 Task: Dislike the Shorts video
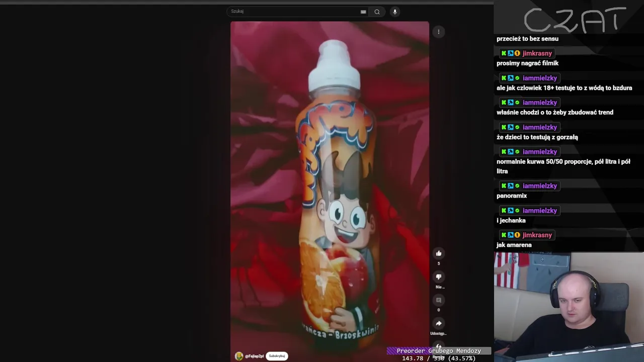coord(438,277)
